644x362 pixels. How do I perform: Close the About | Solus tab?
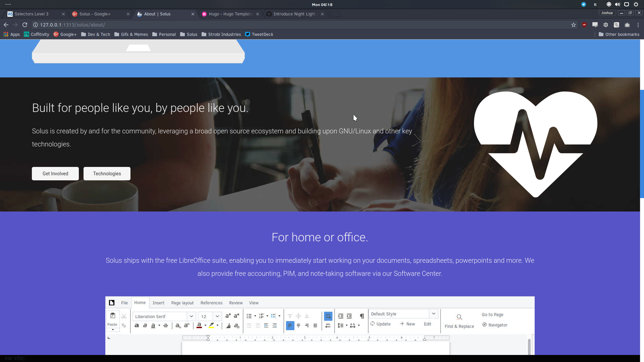click(x=193, y=14)
